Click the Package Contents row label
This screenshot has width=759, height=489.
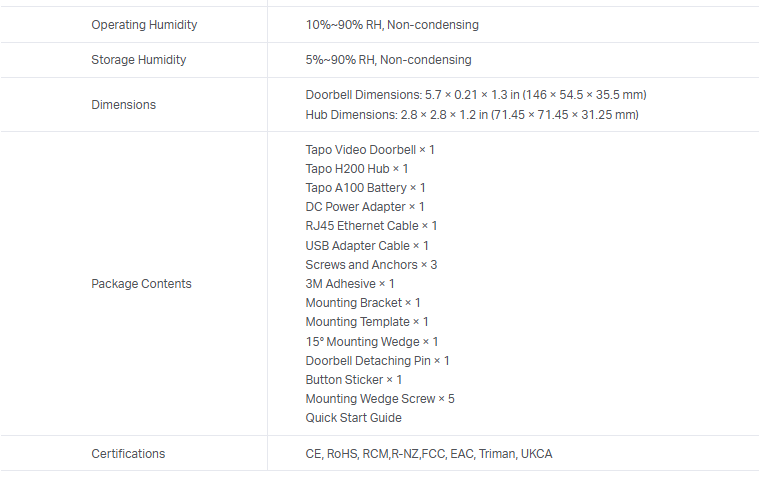[141, 284]
